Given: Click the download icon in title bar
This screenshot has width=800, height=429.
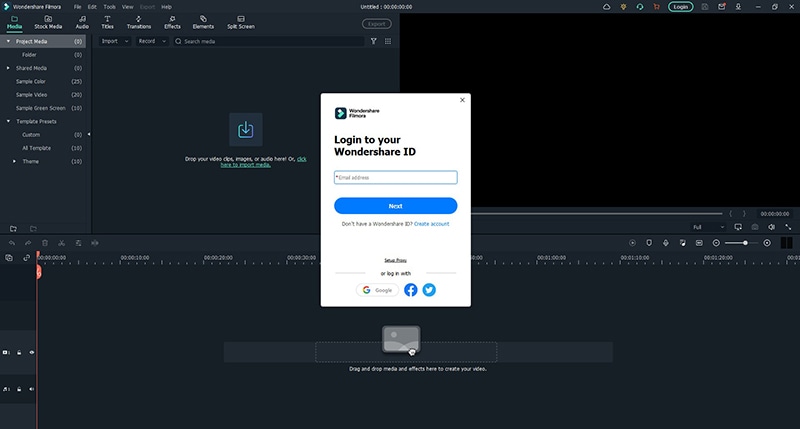Looking at the screenshot, I should pyautogui.click(x=738, y=7).
